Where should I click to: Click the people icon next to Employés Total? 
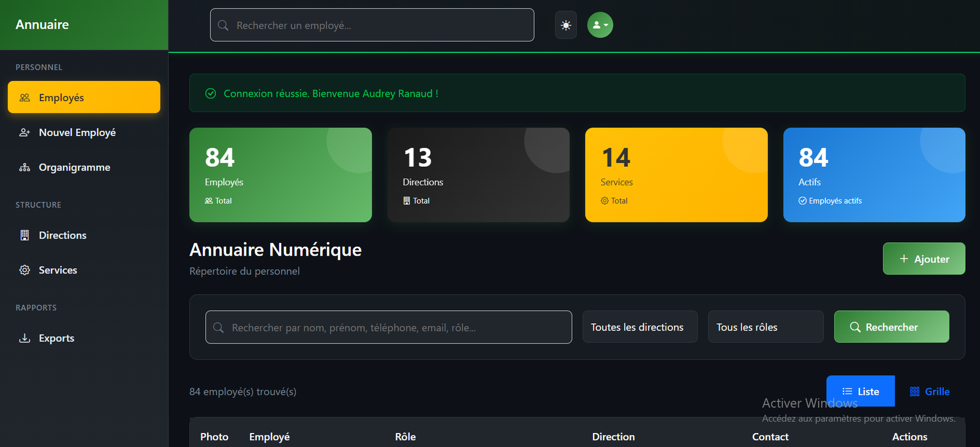209,201
